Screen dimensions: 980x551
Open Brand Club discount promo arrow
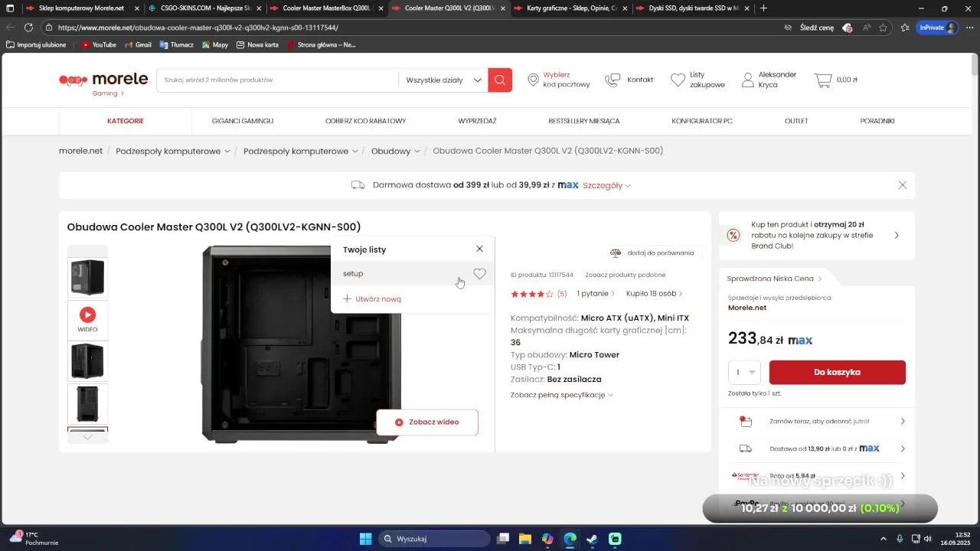tap(897, 236)
